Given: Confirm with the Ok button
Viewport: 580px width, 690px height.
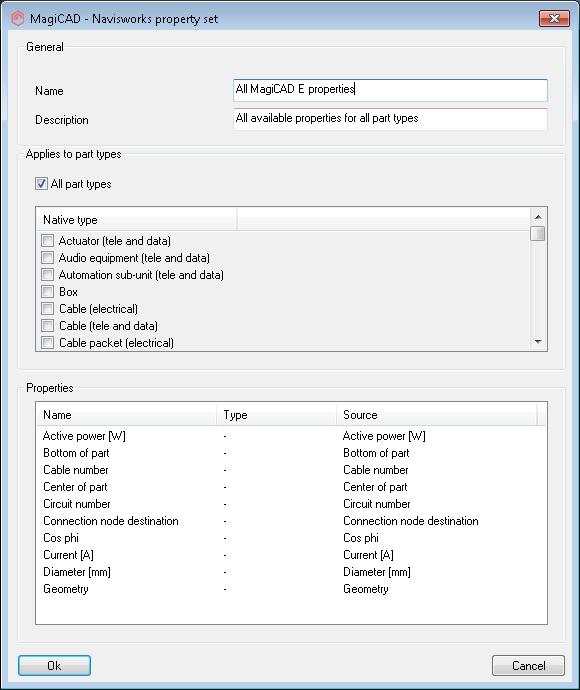Looking at the screenshot, I should (x=54, y=665).
